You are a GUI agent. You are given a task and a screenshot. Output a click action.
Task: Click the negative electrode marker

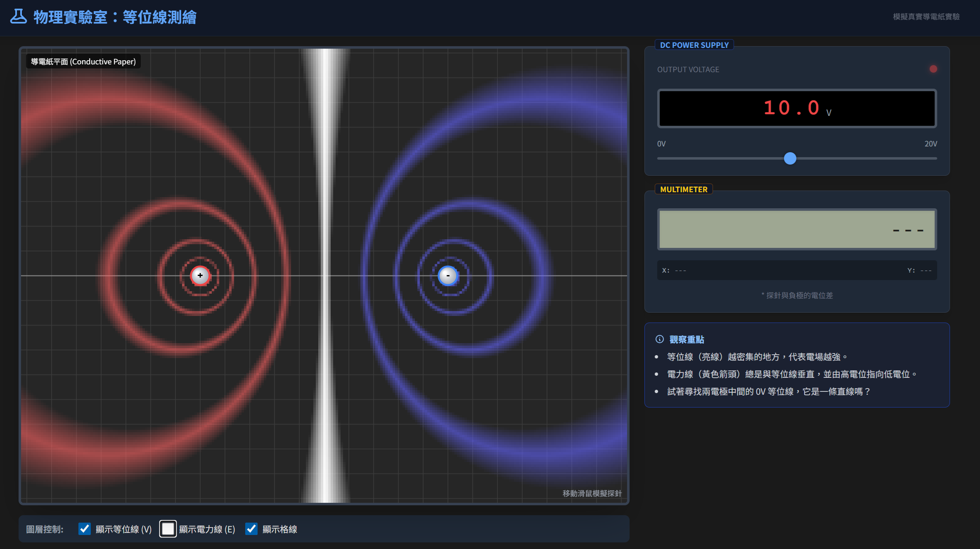[448, 276]
